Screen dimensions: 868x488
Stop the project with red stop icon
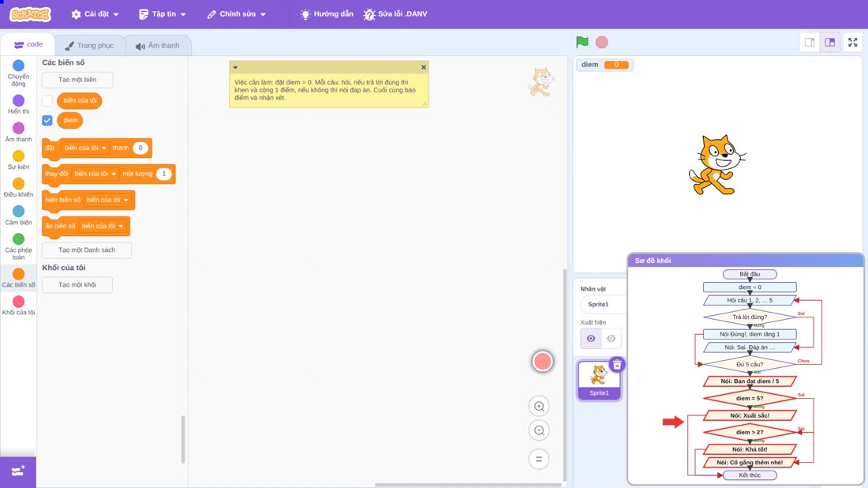click(602, 42)
